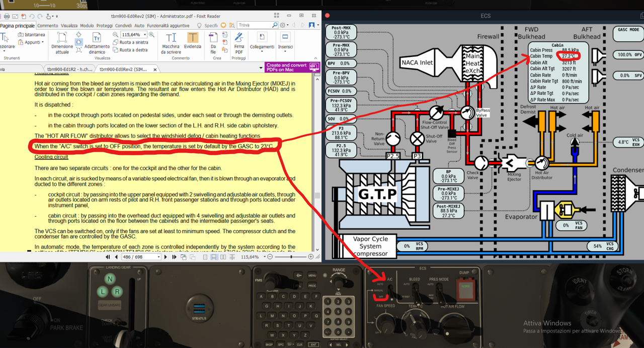Collapse the Foxit ribbon with chevron
The width and height of the screenshot is (644, 348).
click(x=315, y=58)
